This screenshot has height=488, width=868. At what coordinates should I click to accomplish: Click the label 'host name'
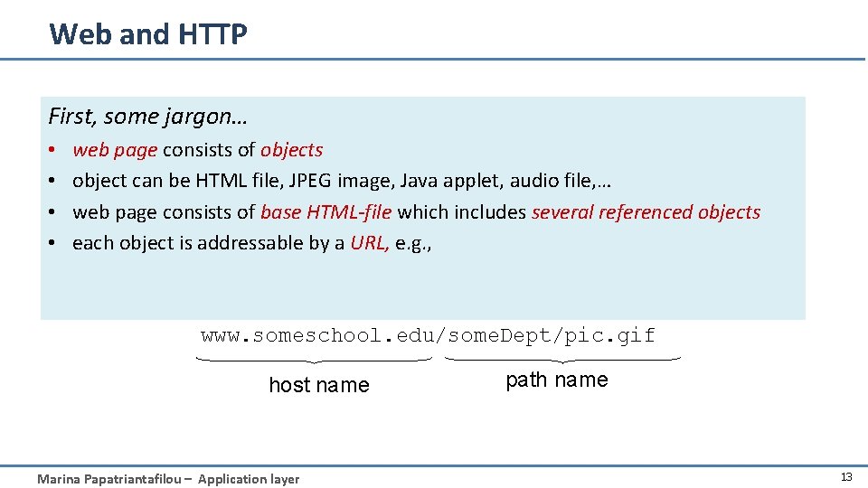tap(319, 385)
